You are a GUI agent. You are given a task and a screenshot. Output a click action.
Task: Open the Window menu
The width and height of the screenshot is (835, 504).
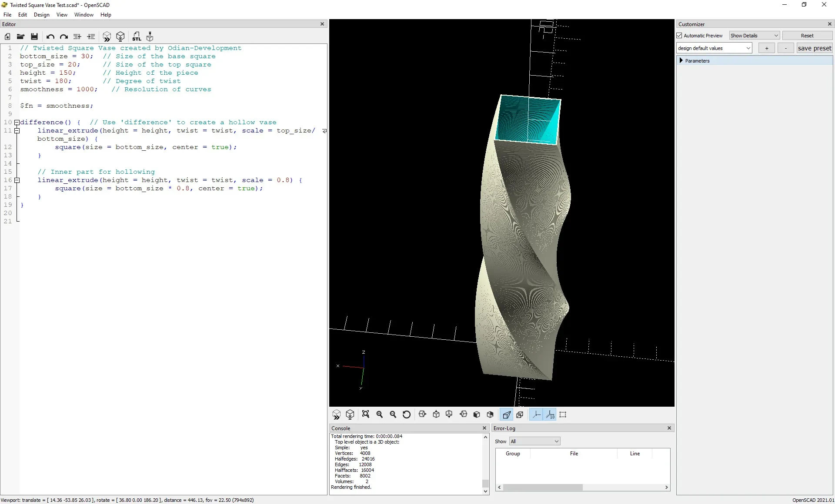84,15
